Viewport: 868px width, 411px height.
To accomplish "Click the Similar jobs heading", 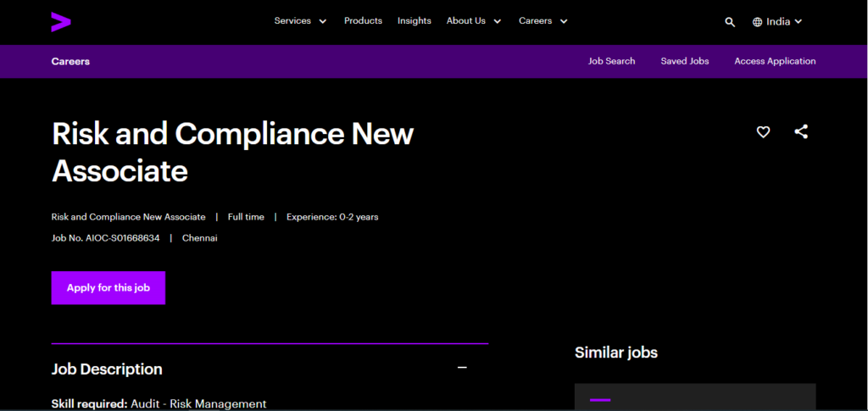I will tap(616, 353).
